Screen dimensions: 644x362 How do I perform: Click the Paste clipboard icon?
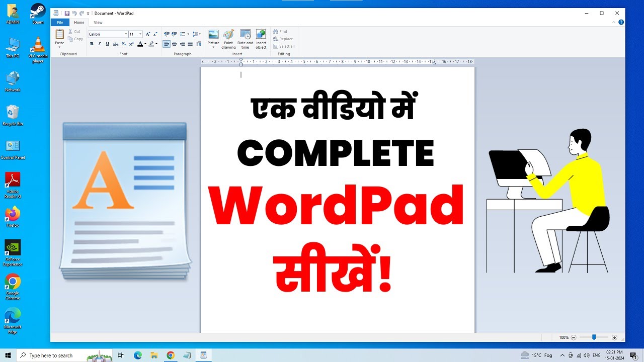pyautogui.click(x=59, y=34)
